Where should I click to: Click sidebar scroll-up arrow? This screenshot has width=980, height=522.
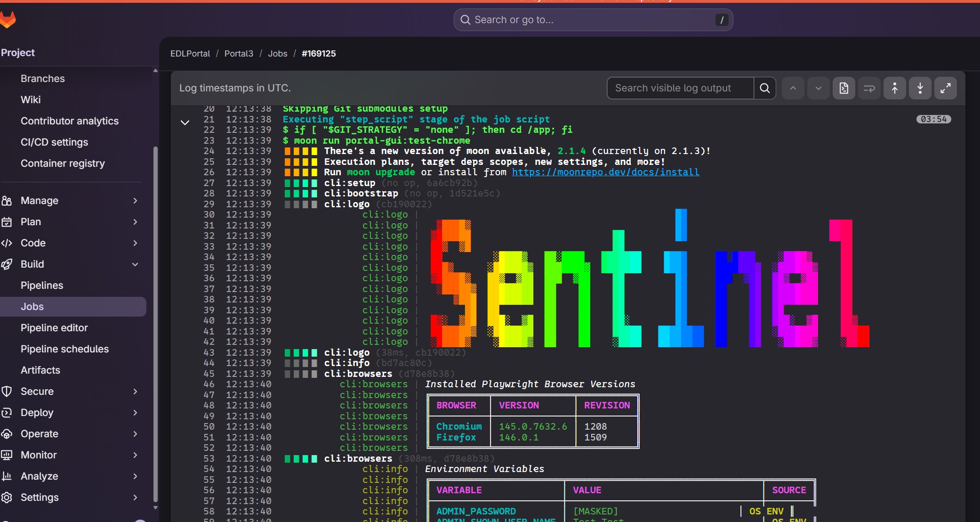[x=155, y=71]
